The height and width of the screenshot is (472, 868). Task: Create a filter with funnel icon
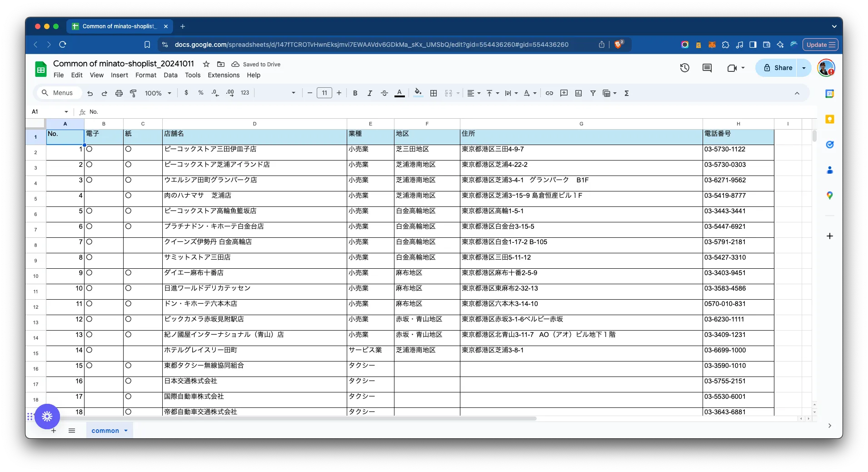593,93
